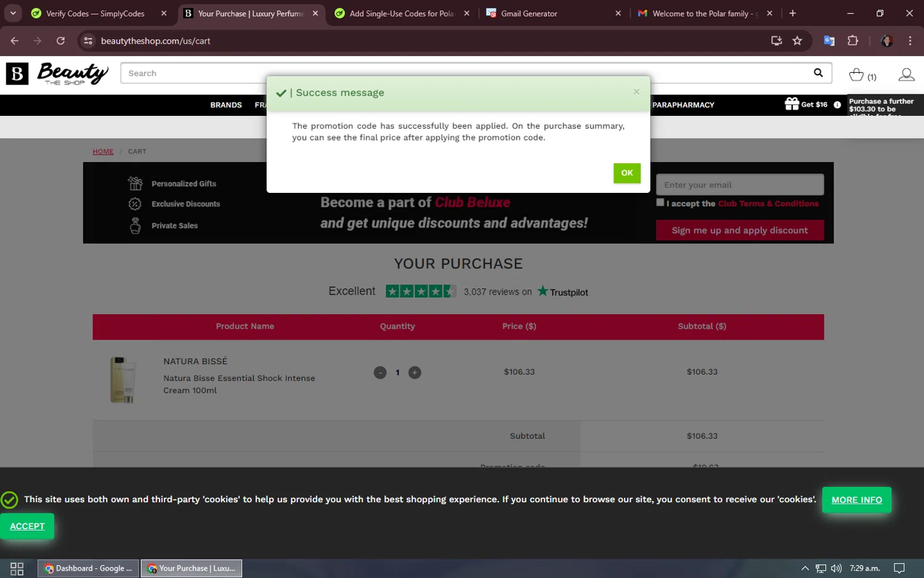This screenshot has height=578, width=924.
Task: Focus the Search input field
Action: click(x=468, y=73)
